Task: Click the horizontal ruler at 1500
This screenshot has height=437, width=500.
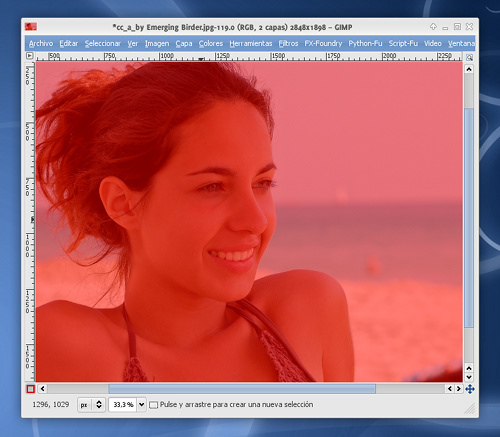Action: coord(278,56)
